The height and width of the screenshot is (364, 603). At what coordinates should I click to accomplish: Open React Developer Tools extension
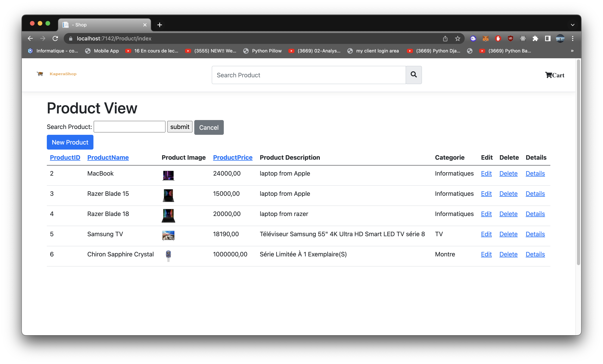[523, 38]
